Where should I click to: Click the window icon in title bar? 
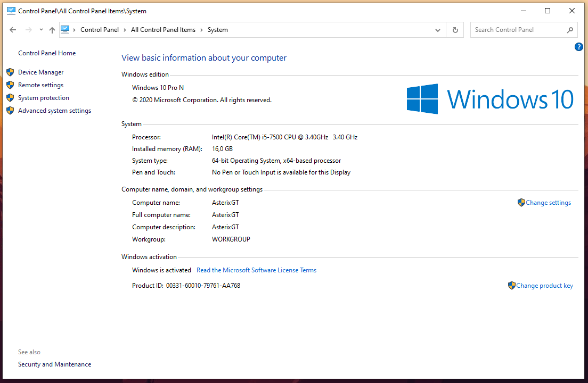[x=11, y=11]
